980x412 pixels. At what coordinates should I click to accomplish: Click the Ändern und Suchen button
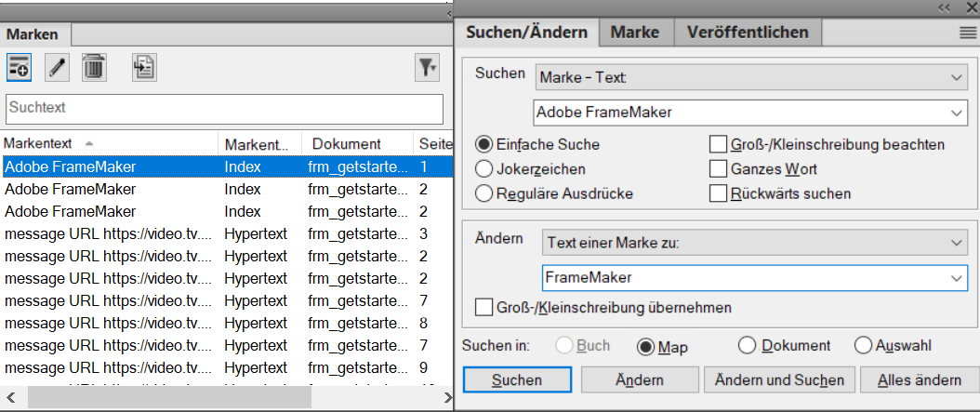pyautogui.click(x=779, y=379)
